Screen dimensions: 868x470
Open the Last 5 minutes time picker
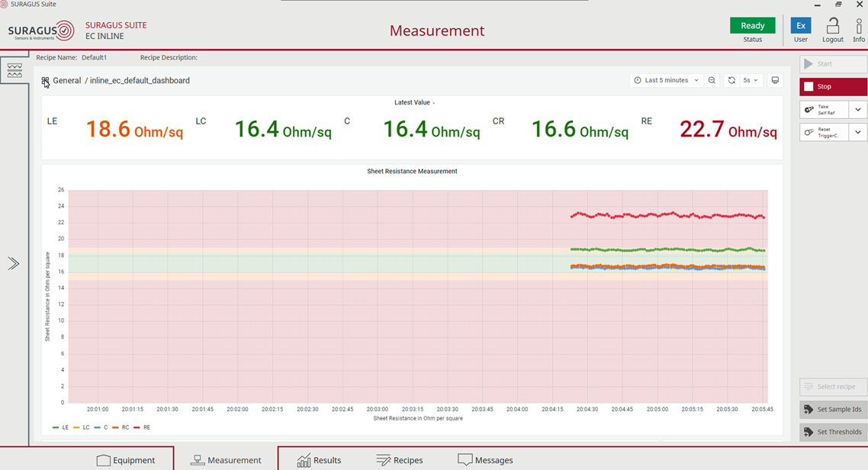click(x=666, y=80)
